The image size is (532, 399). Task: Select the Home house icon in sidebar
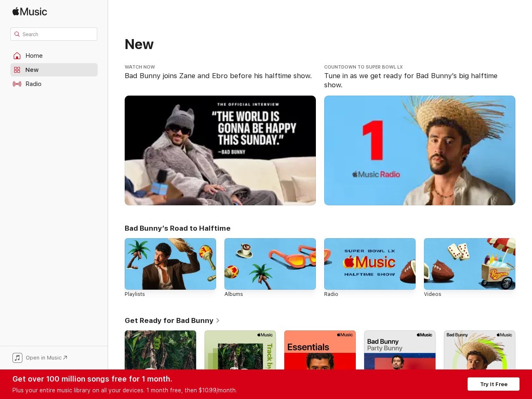pyautogui.click(x=17, y=56)
